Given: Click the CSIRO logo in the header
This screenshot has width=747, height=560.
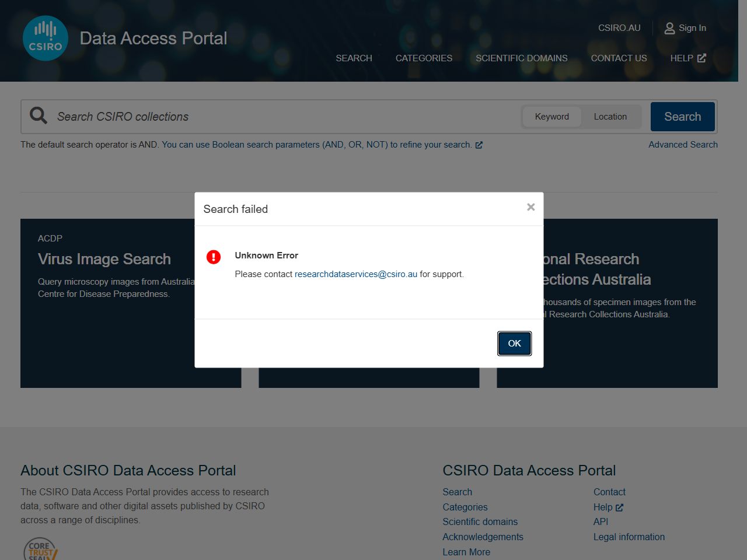Looking at the screenshot, I should tap(45, 37).
